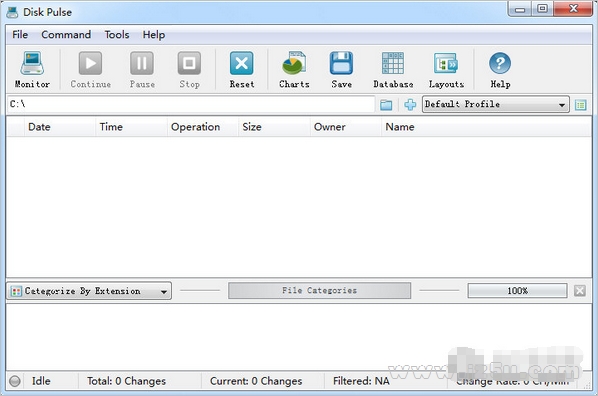Start monitoring with the Monitor icon
The image size is (598, 396).
[32, 70]
